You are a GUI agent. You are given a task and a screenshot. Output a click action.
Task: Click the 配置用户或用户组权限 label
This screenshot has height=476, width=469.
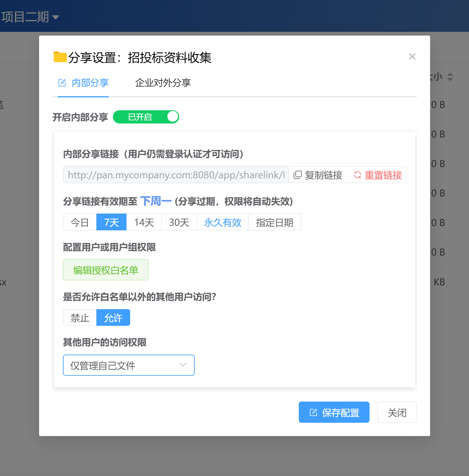[x=109, y=247]
